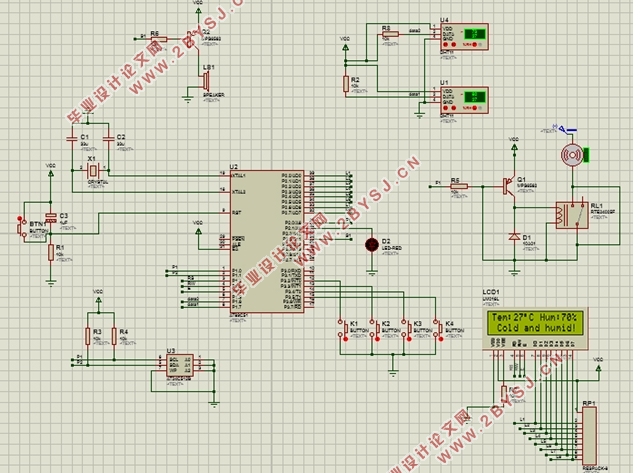Select the U2 microcontroller chip
Screen dimensions: 641x473
tap(267, 242)
